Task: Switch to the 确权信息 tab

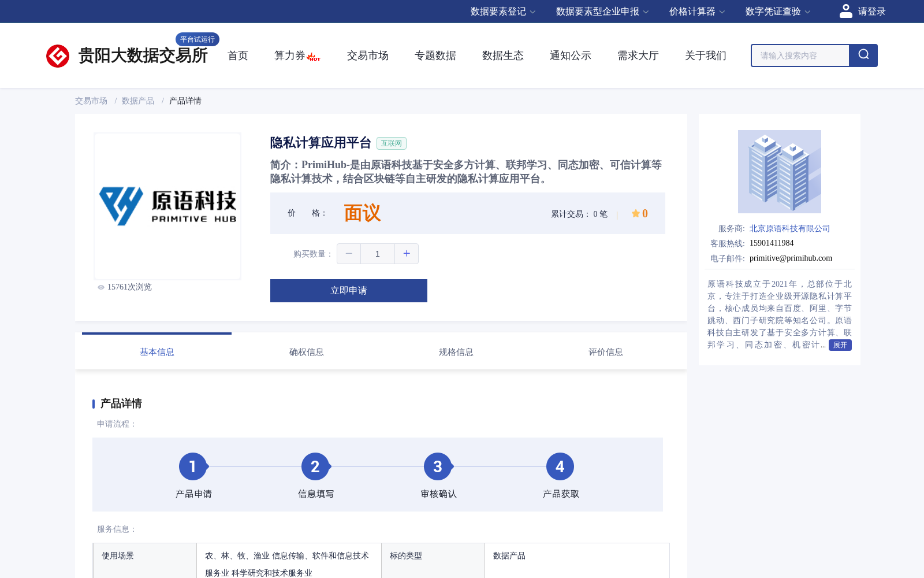Action: 307,352
